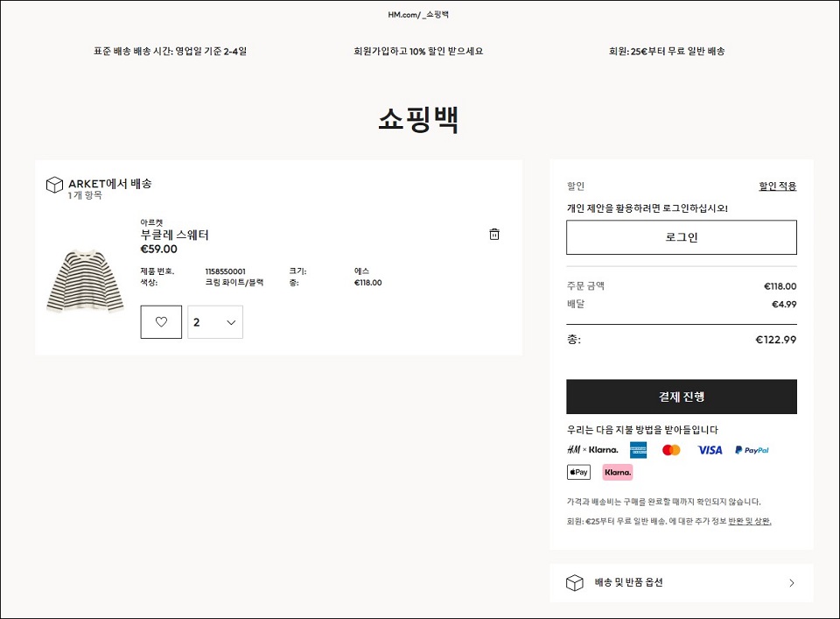Click the HM.com/_쇼핑백 header text
This screenshot has width=840, height=619.
point(418,15)
